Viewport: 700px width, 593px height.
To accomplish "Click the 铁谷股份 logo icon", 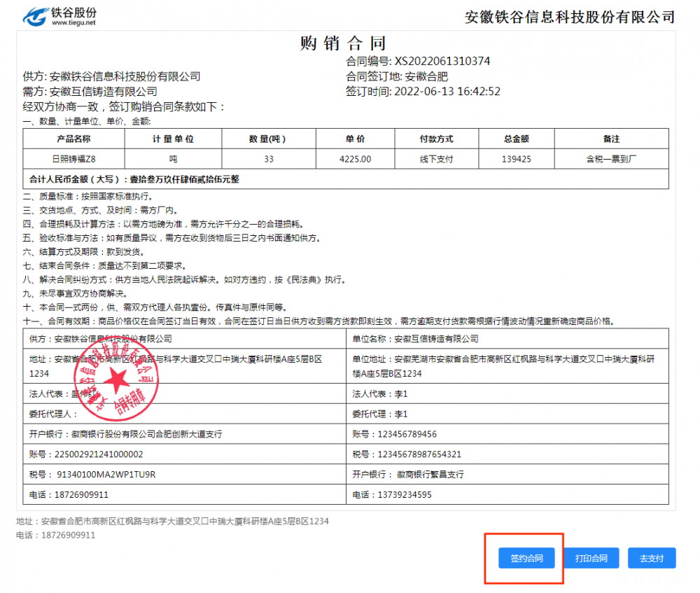I will [x=35, y=16].
